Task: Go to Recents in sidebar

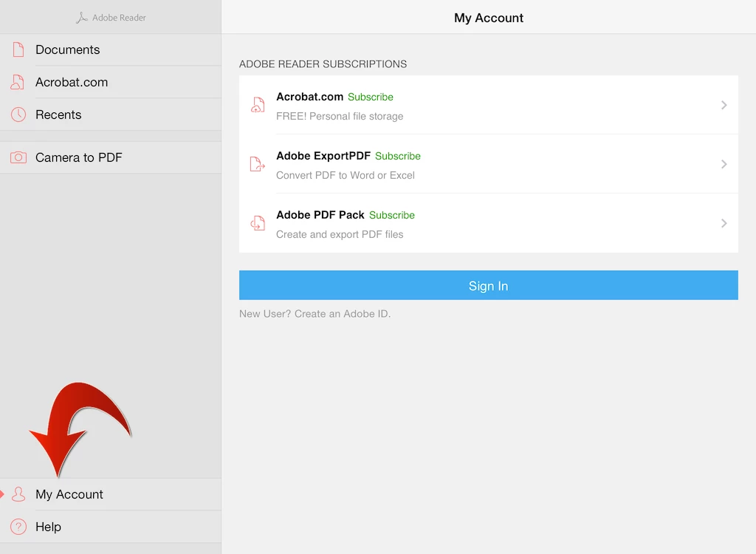Action: tap(111, 114)
